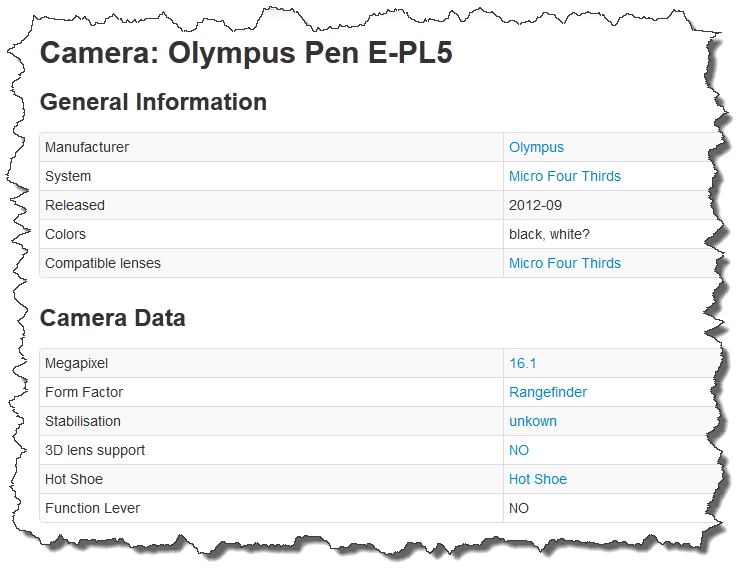749x578 pixels.
Task: Select the Form Factor row label
Action: point(84,392)
